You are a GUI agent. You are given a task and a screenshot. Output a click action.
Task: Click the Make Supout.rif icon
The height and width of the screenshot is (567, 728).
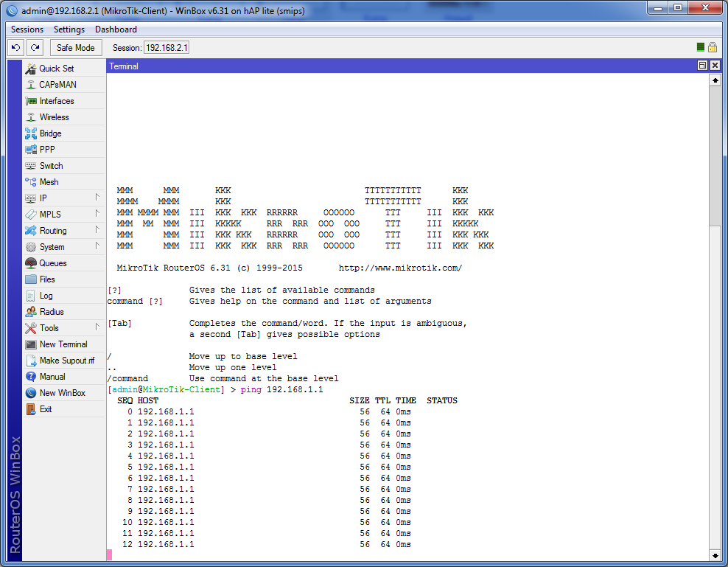[31, 361]
